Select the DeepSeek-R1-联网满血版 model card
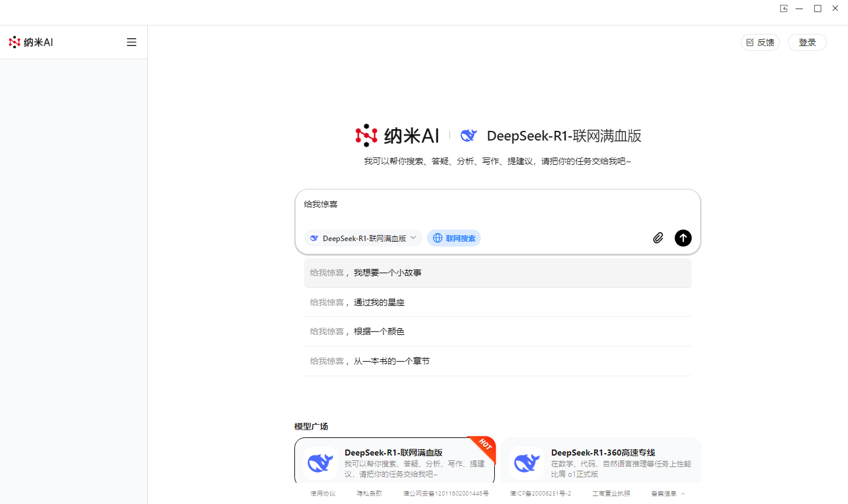Image resolution: width=848 pixels, height=504 pixels. click(x=394, y=462)
